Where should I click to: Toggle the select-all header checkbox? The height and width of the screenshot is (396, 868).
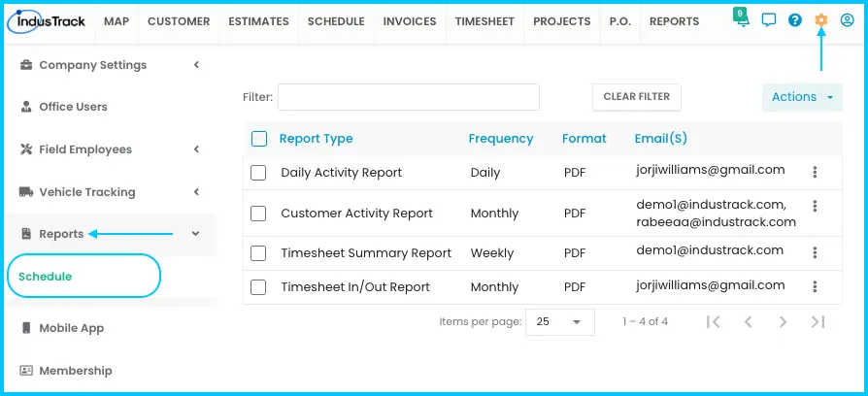259,138
